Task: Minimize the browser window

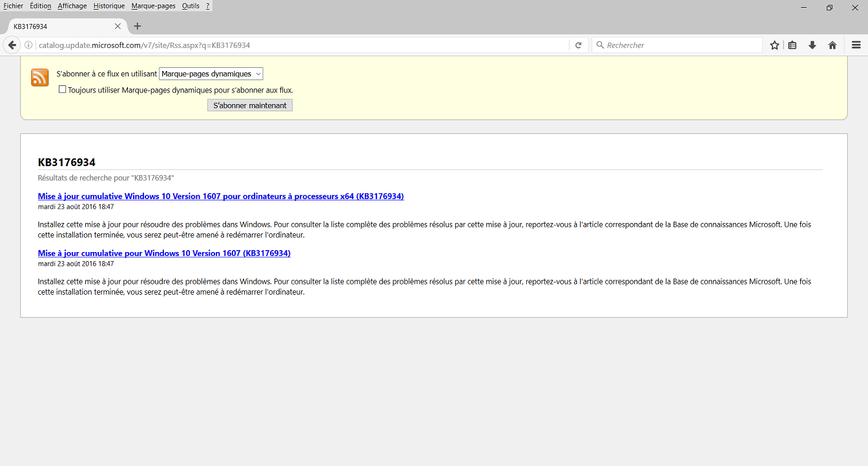Action: click(804, 7)
